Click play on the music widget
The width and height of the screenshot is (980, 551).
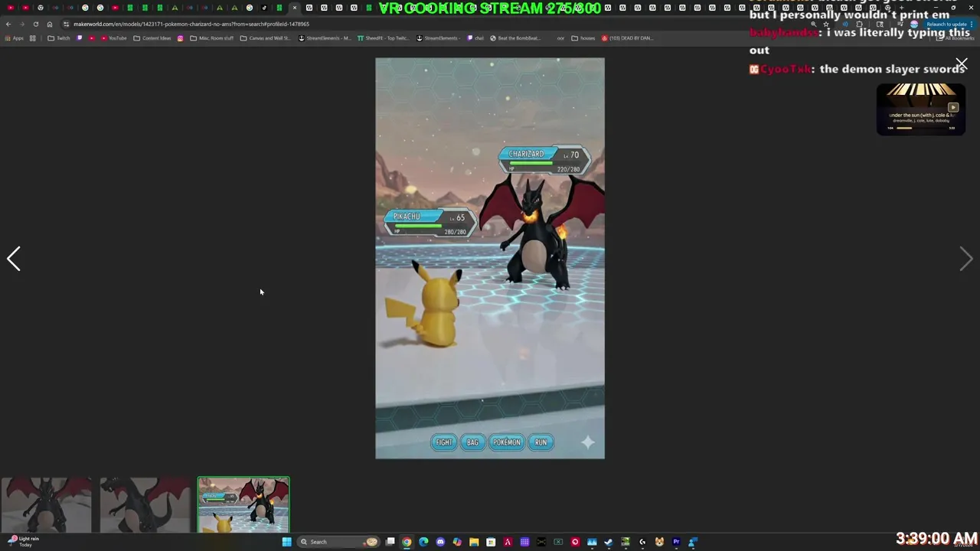[953, 108]
